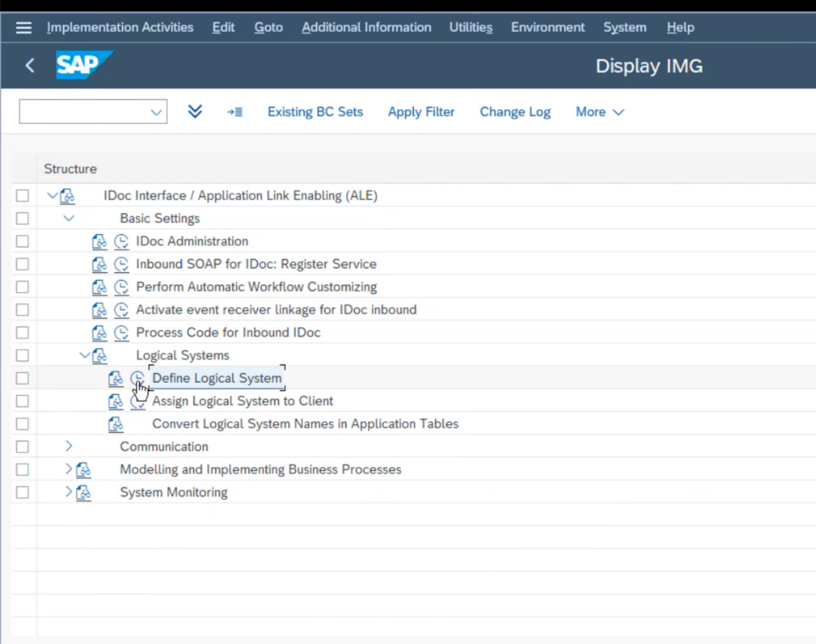The height and width of the screenshot is (644, 816).
Task: Click the back arrow next to SAP logo
Action: [x=30, y=66]
